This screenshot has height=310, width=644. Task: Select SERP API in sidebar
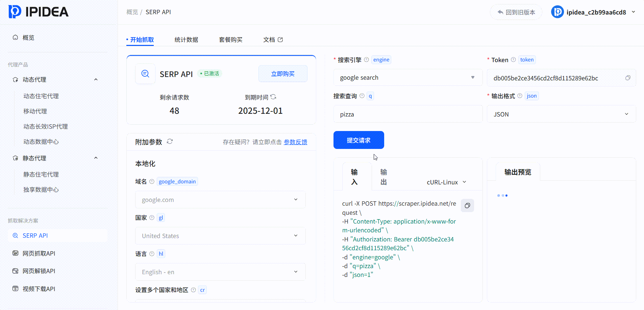point(57,236)
